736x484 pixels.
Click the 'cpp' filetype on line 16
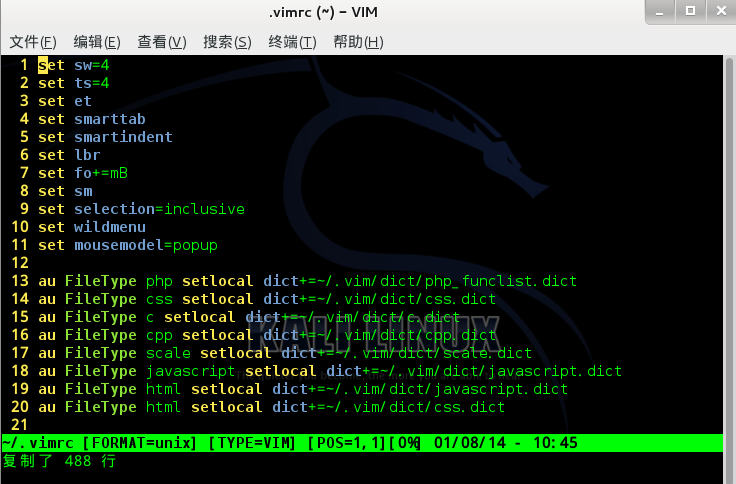pyautogui.click(x=159, y=336)
